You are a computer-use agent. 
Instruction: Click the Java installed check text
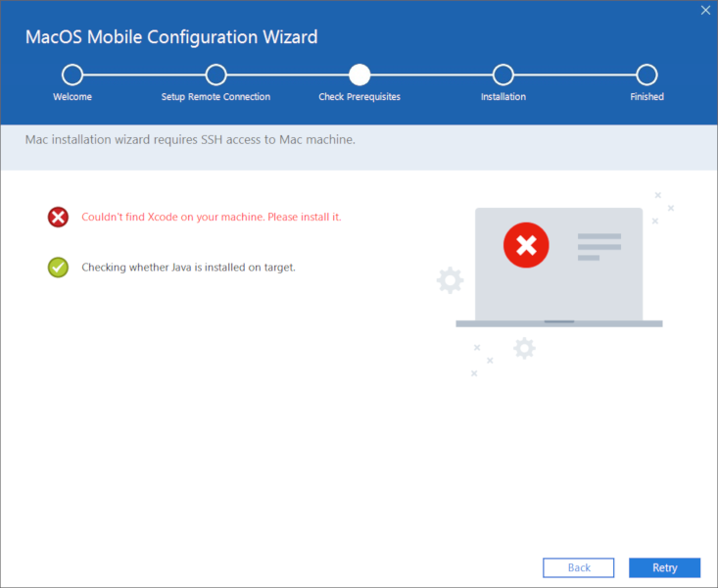click(188, 268)
